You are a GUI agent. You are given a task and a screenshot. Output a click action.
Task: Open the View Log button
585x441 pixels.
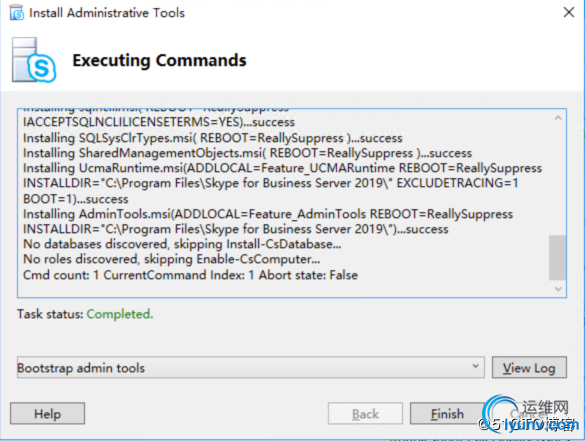(529, 368)
